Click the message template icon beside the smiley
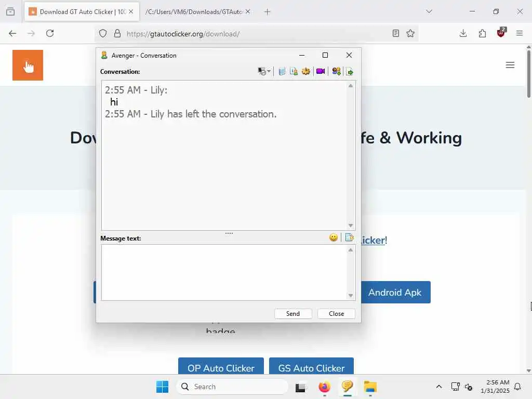 pos(350,237)
